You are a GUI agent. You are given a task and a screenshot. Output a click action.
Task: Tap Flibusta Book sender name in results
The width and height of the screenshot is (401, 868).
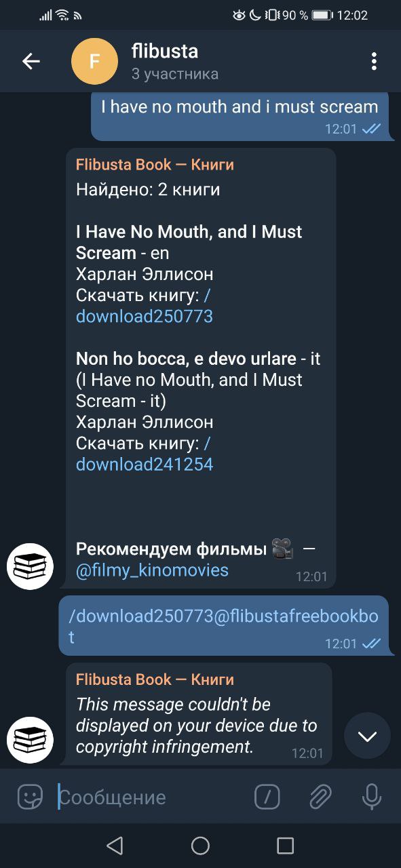(x=155, y=165)
